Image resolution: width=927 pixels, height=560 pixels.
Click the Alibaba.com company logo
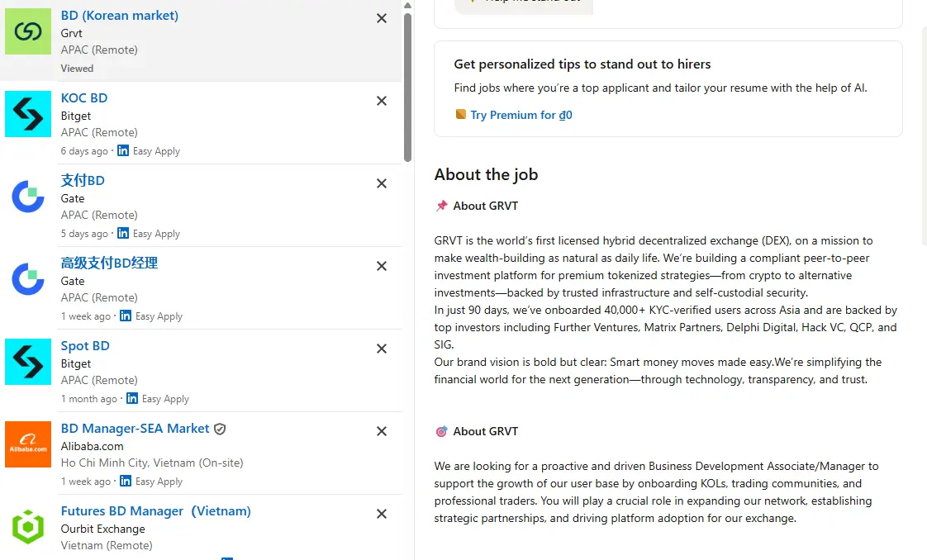point(28,444)
